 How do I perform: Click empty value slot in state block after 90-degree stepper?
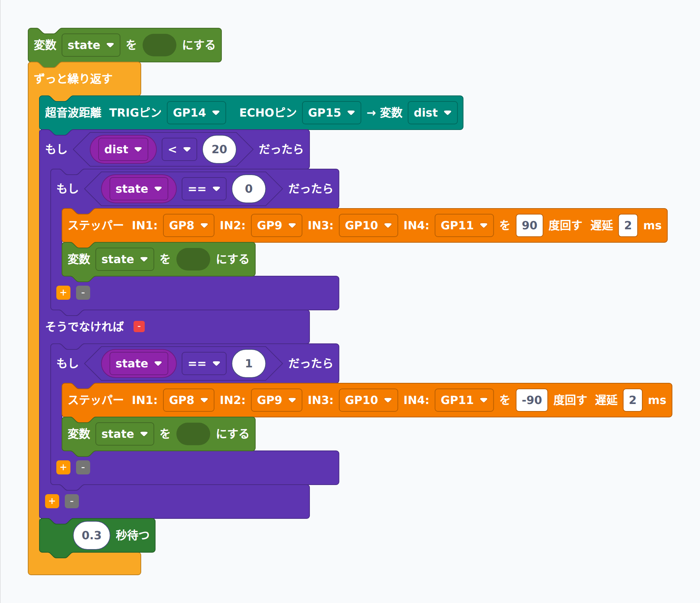pos(193,259)
